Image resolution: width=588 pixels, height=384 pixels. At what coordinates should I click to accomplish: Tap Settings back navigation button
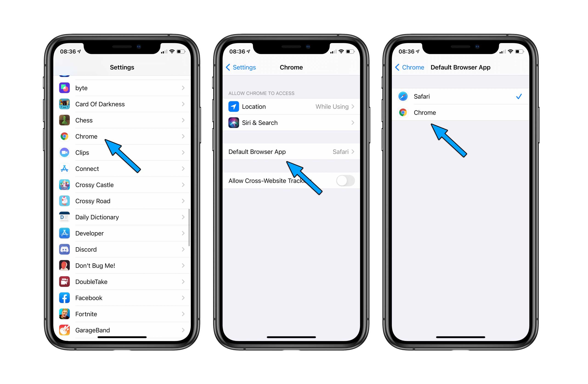click(x=238, y=67)
